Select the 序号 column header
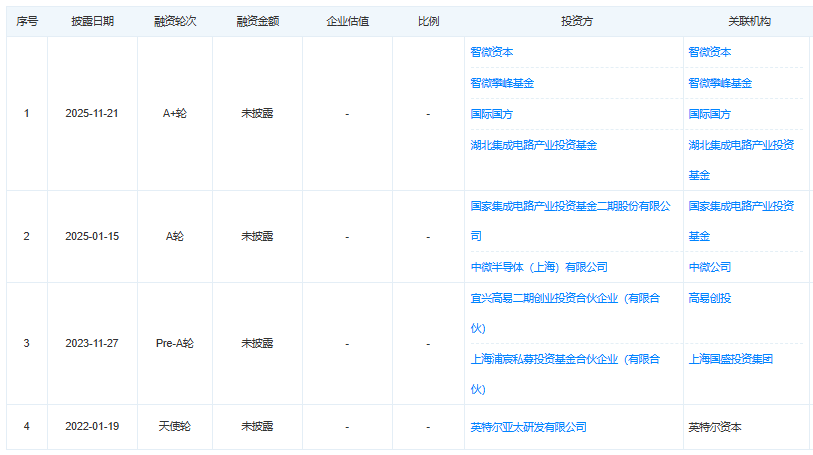 point(27,21)
